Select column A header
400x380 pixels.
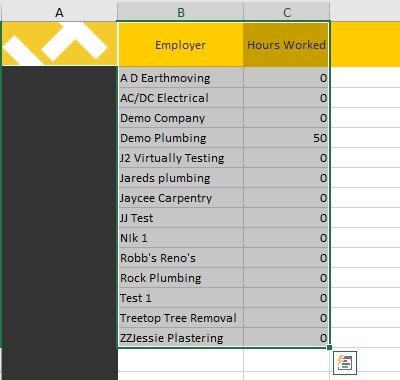59,13
